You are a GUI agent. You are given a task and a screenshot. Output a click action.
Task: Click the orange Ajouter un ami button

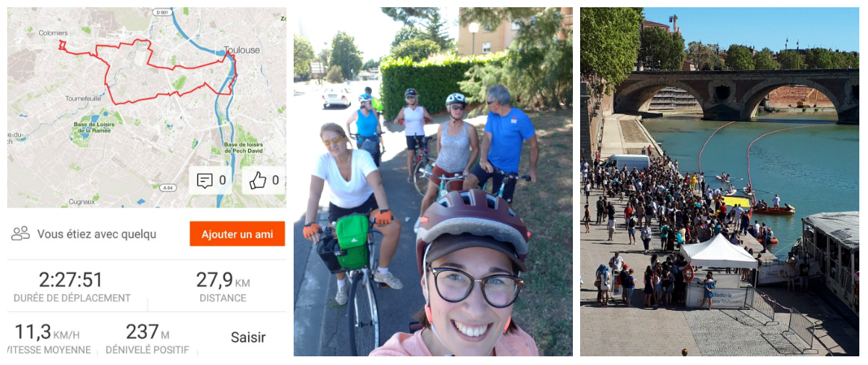[x=237, y=234]
